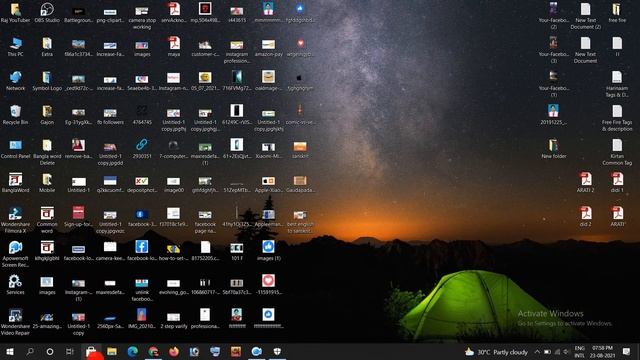Select the Gaudapada... image file
The width and height of the screenshot is (640, 360).
click(300, 180)
